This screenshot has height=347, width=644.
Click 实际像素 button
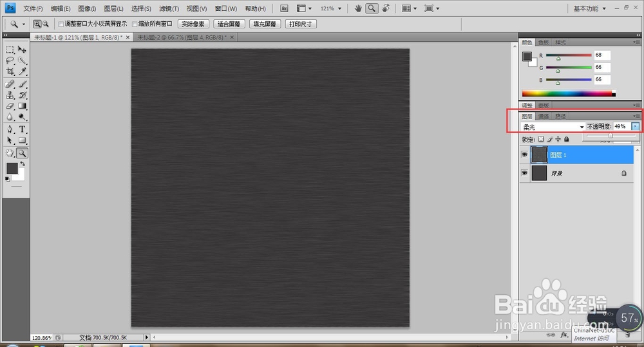193,24
